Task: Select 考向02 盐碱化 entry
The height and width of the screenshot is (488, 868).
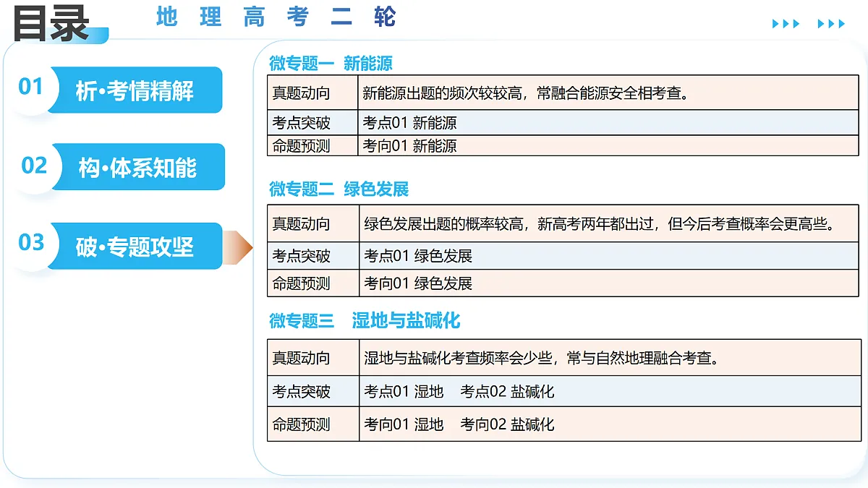Action: coord(508,424)
